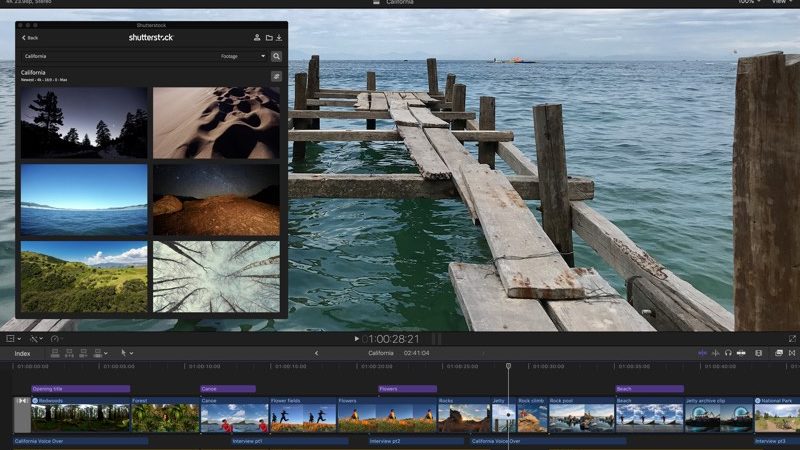Select the first California Voice Over audio clip
800x450 pixels.
pyautogui.click(x=80, y=441)
